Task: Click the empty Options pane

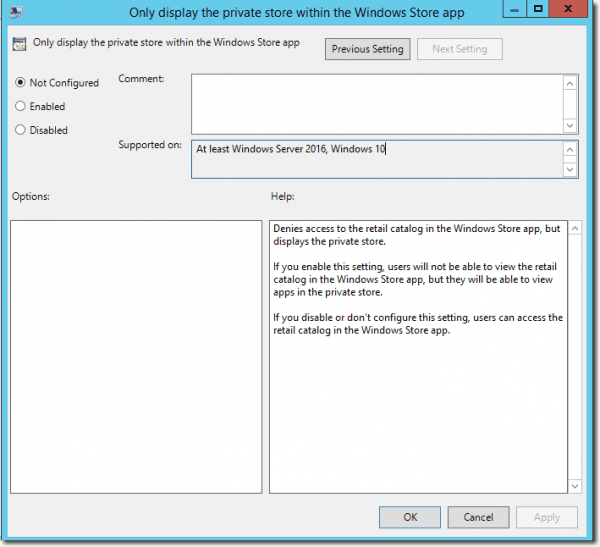Action: coord(136,357)
